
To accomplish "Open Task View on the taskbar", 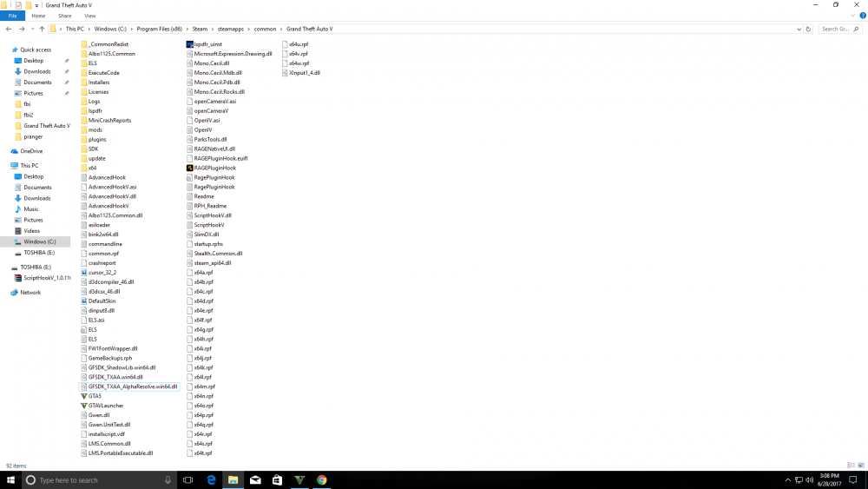I will pos(187,480).
